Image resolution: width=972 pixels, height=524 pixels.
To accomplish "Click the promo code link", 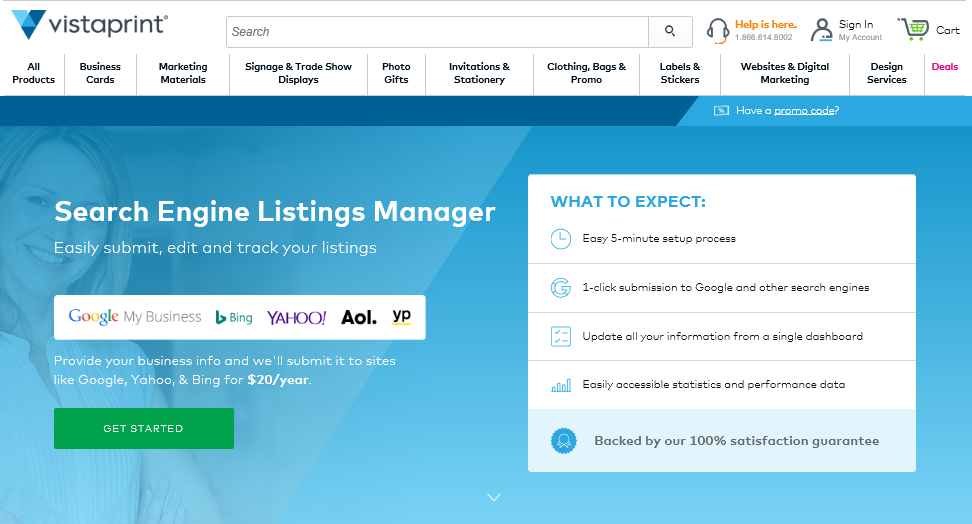I will (804, 110).
